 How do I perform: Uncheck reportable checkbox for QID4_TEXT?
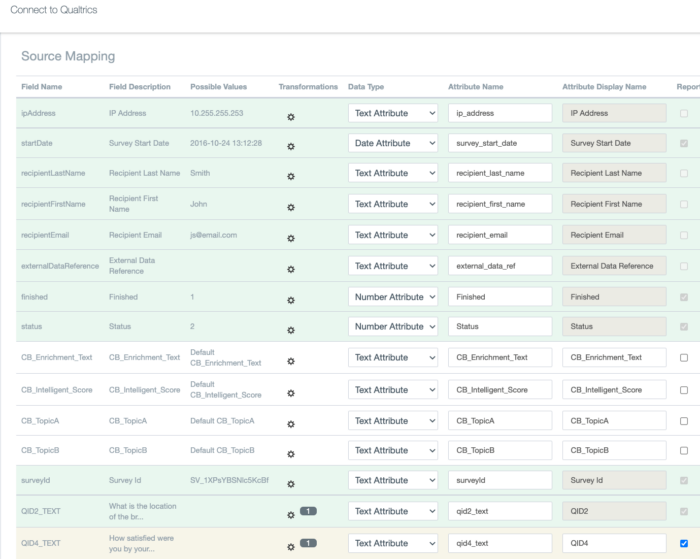(x=683, y=543)
